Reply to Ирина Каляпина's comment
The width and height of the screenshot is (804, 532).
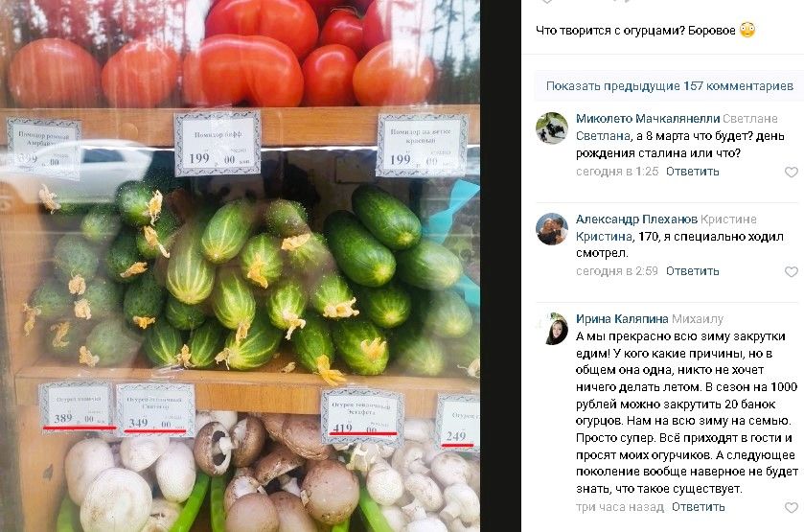coord(698,507)
